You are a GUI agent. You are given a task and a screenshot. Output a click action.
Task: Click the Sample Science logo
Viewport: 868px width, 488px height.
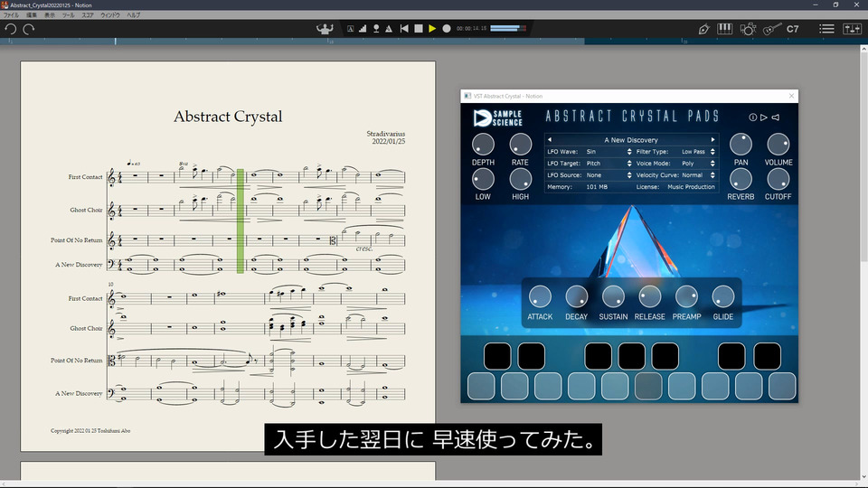click(x=497, y=117)
